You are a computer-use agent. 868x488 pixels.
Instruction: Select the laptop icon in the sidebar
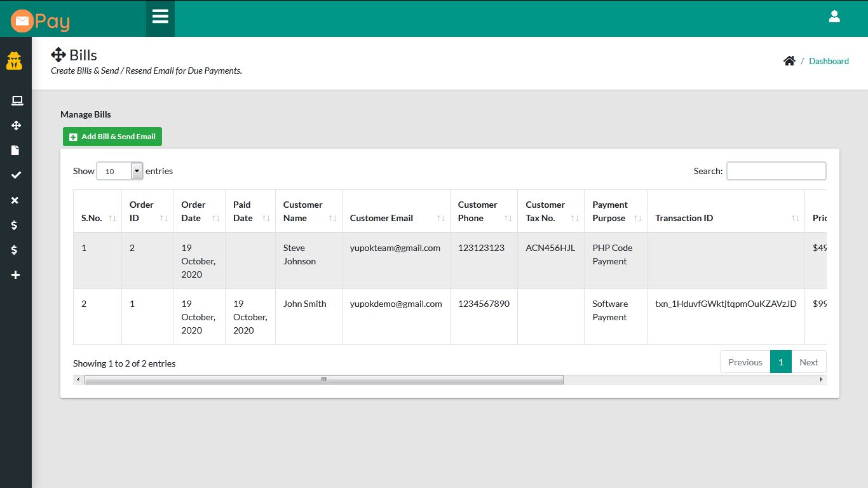(17, 100)
